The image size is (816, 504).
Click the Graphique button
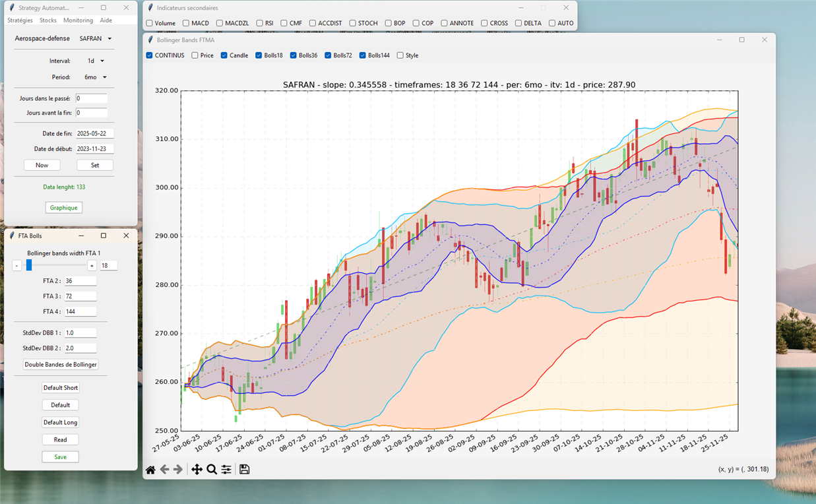pos(64,208)
